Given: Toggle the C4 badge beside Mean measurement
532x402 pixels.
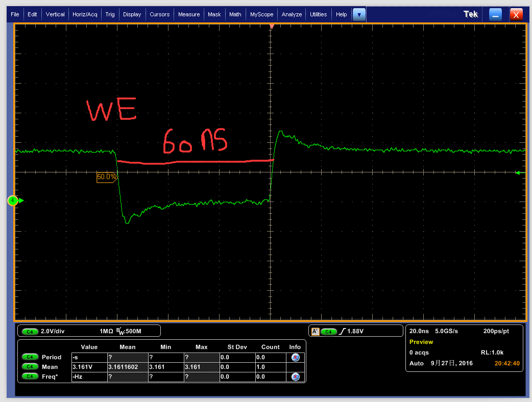Looking at the screenshot, I should tap(31, 367).
